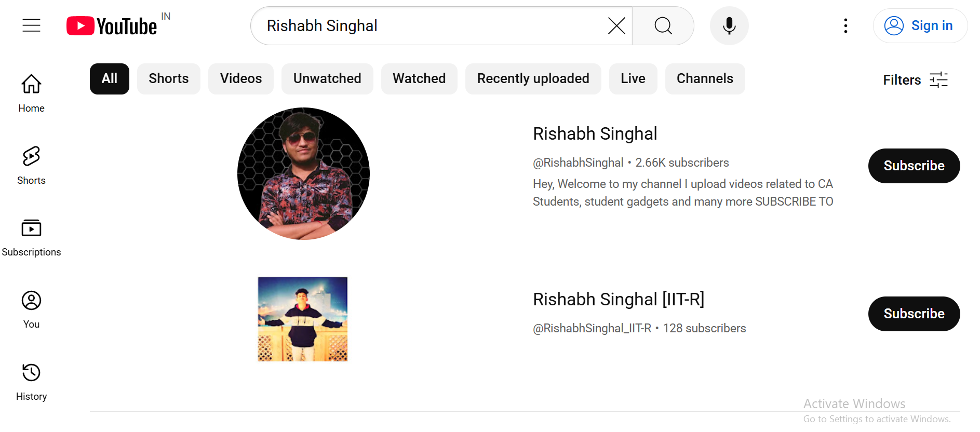Clear the search text with X
Screen dimensions: 980x432
point(616,25)
